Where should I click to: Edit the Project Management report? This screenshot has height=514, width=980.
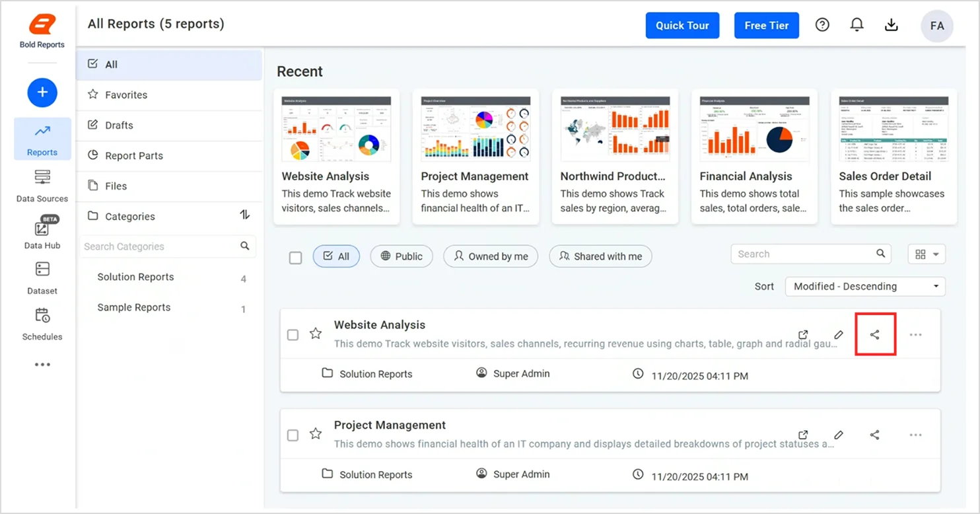tap(839, 435)
